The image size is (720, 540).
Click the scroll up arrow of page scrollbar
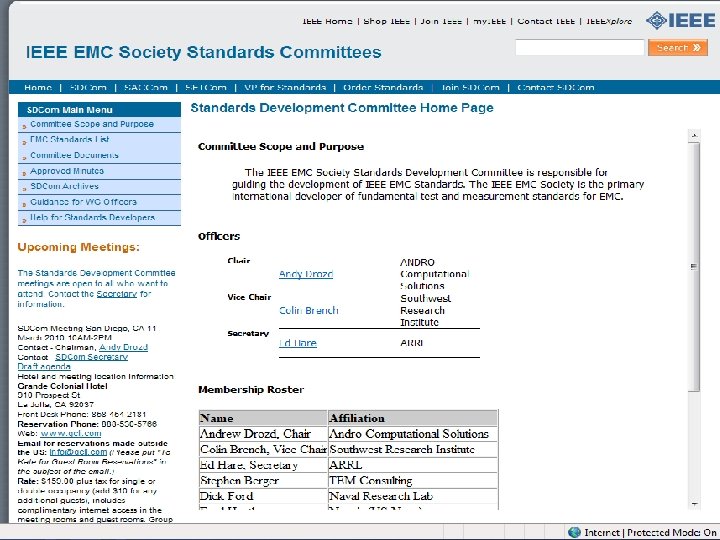click(696, 135)
